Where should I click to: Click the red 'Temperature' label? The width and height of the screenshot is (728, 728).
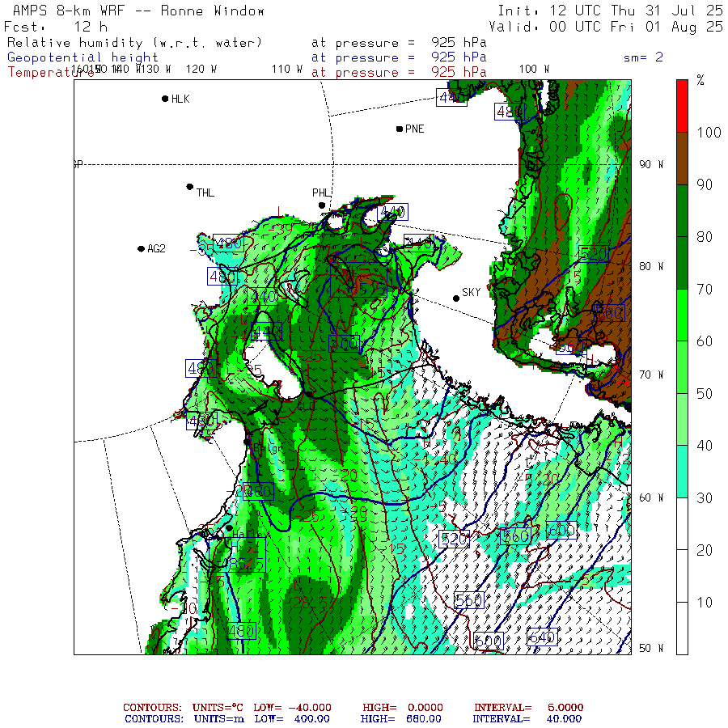tap(50, 73)
